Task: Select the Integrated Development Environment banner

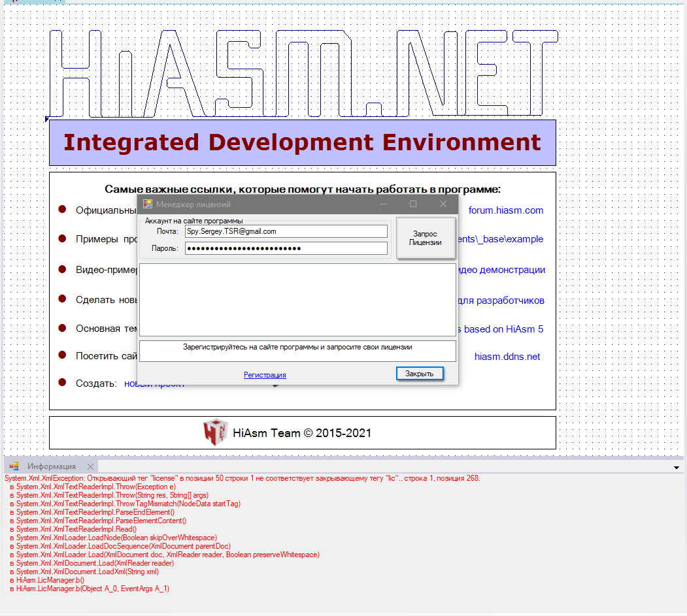Action: pyautogui.click(x=302, y=142)
